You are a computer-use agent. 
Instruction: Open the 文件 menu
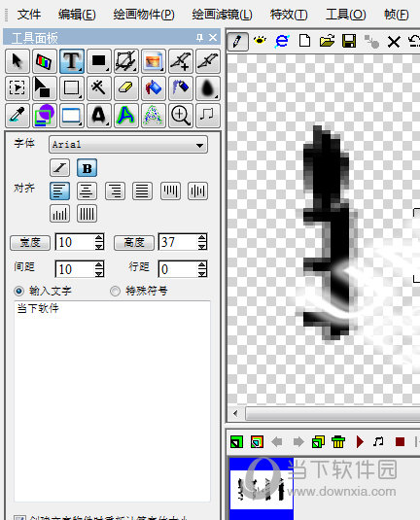29,15
